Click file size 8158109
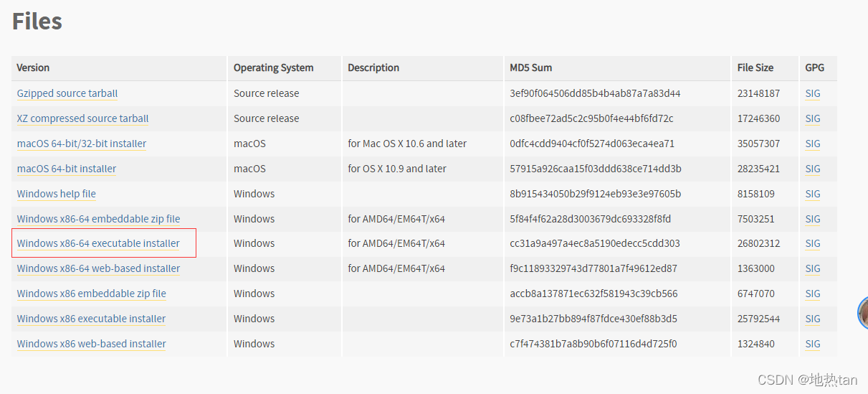868x394 pixels. tap(756, 194)
